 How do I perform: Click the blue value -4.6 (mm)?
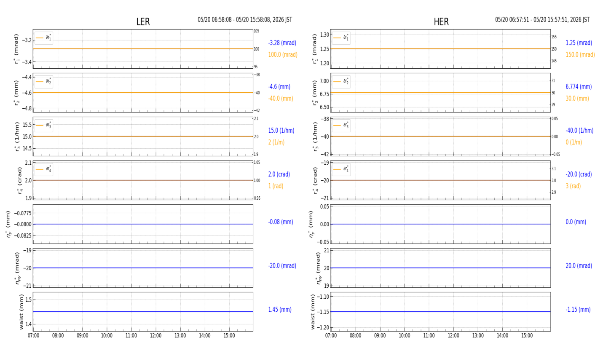point(279,87)
